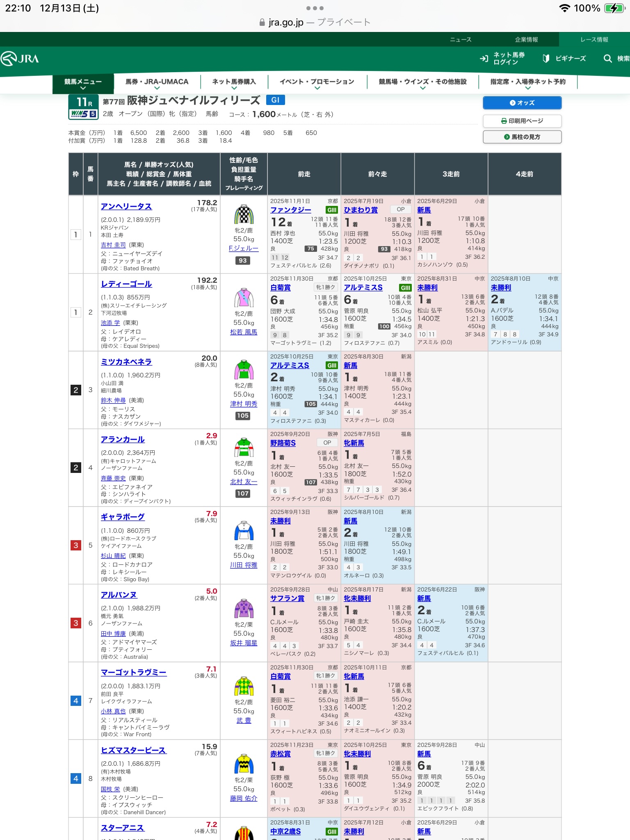Expand the 競馬メニュー dropdown
This screenshot has height=840, width=630.
(x=83, y=84)
